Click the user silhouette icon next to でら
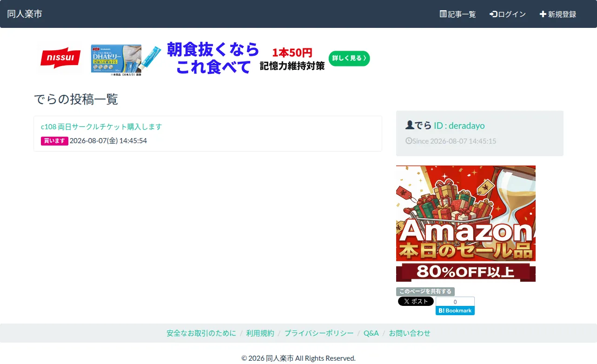This screenshot has height=364, width=597. click(x=410, y=125)
